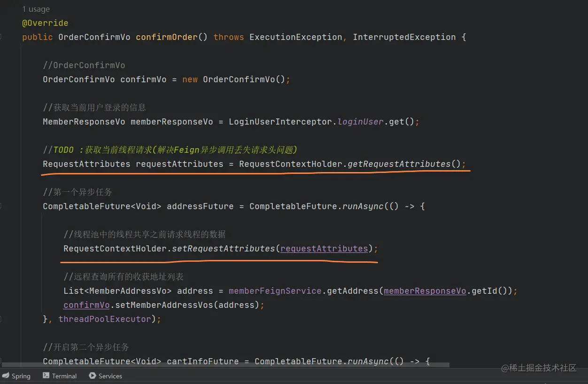Click the comment //第一个异步任务
This screenshot has width=588, height=384.
pyautogui.click(x=77, y=192)
